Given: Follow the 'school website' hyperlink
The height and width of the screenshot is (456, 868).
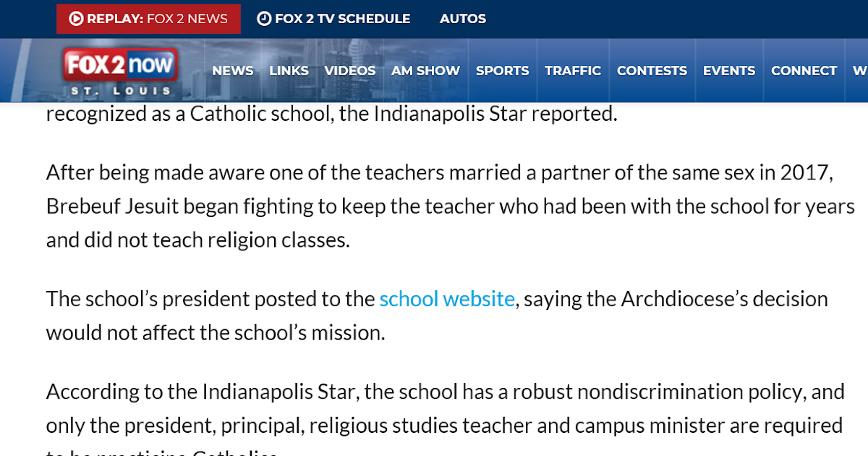Looking at the screenshot, I should click(x=447, y=299).
